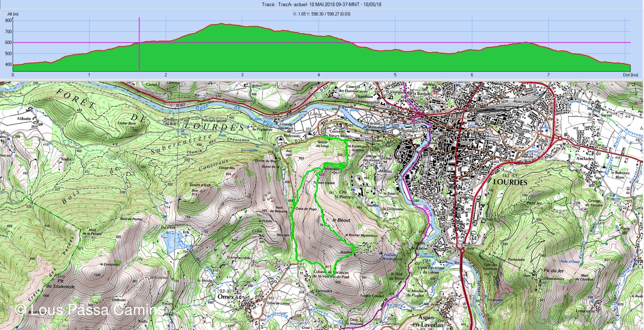Click the 'Croix de Puyo' map label
The width and height of the screenshot is (644, 330).
tap(306, 208)
